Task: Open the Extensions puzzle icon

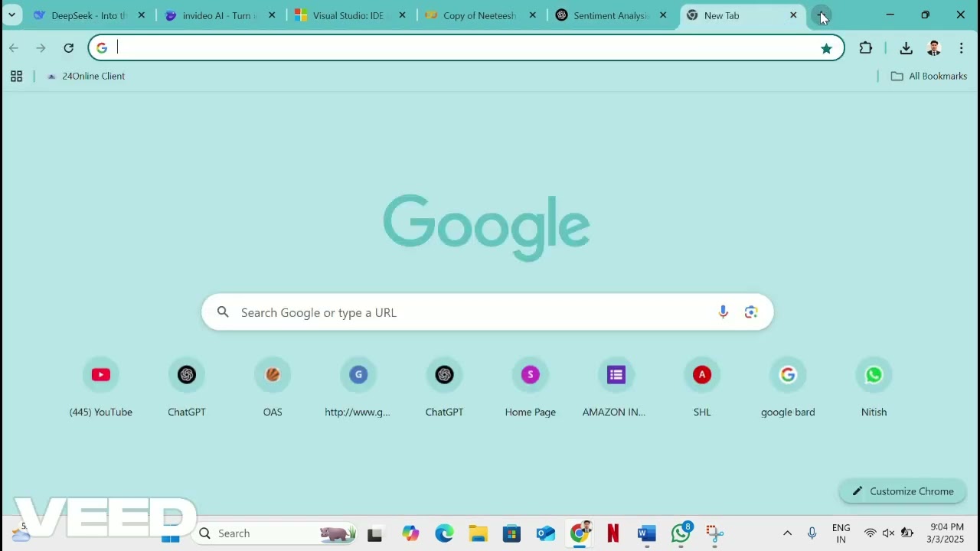Action: coord(866,48)
